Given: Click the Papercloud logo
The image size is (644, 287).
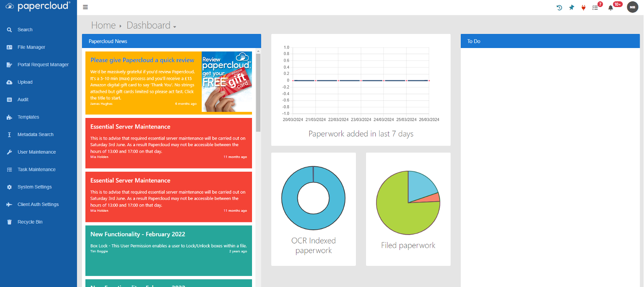Looking at the screenshot, I should [38, 6].
